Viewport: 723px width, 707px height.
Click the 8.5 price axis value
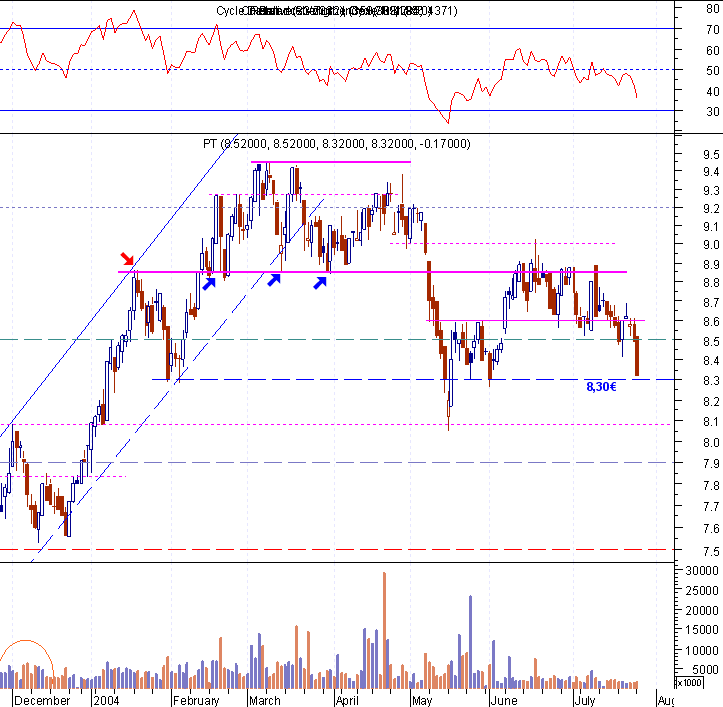(711, 341)
